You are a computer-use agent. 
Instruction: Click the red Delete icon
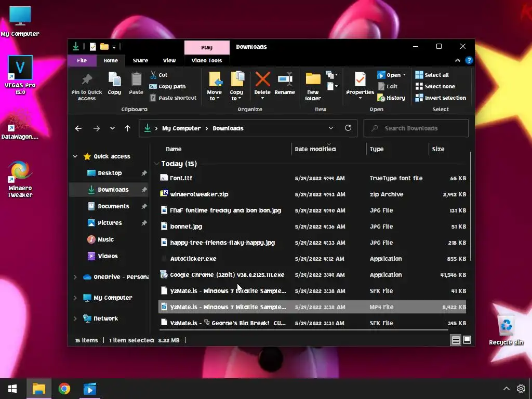[x=262, y=79]
